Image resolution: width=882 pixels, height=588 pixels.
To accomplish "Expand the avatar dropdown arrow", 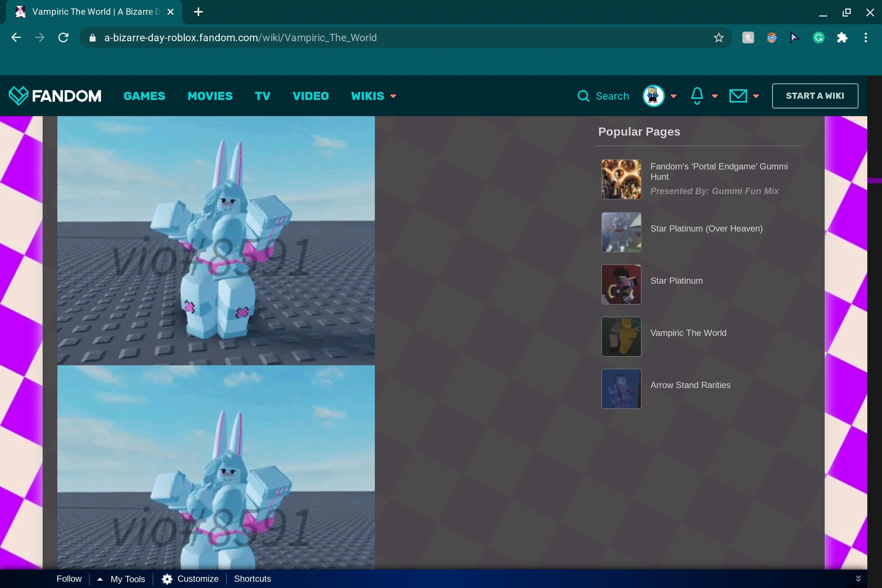I will (674, 96).
